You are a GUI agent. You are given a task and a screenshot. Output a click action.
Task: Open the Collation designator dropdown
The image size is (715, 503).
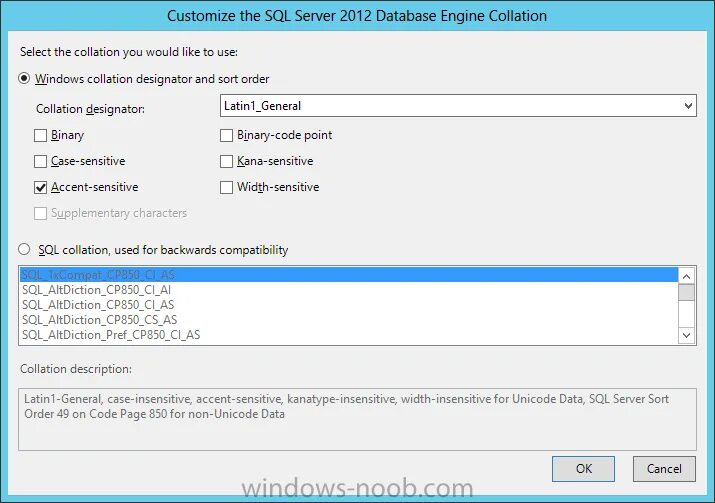pos(458,106)
